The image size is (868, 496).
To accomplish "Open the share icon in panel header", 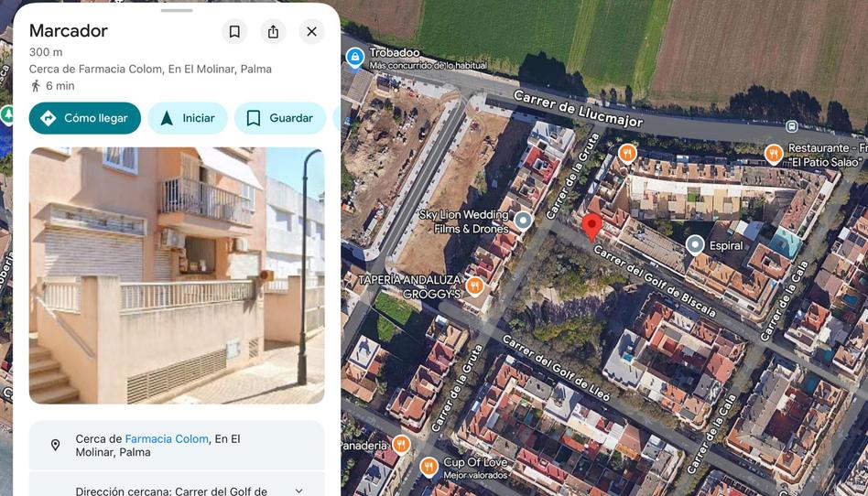I will tap(273, 31).
